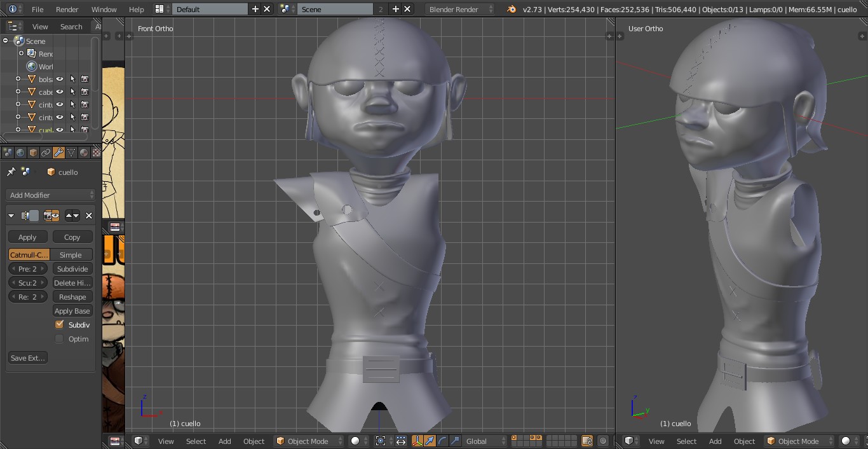Collapse the Scene tree in outliner
The image size is (868, 449).
point(6,41)
